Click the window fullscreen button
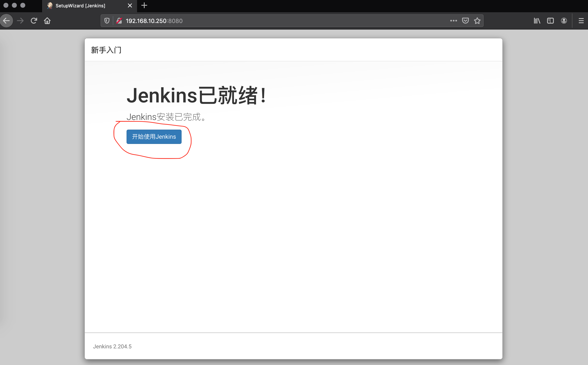The height and width of the screenshot is (365, 588). pos(23,5)
